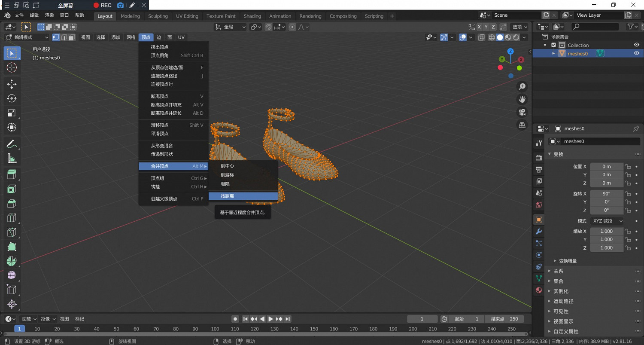Click the Zoom view magnifier icon

522,87
